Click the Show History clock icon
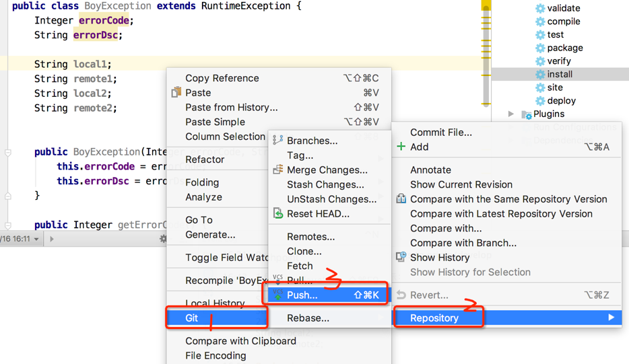The width and height of the screenshot is (629, 364). coord(401,257)
